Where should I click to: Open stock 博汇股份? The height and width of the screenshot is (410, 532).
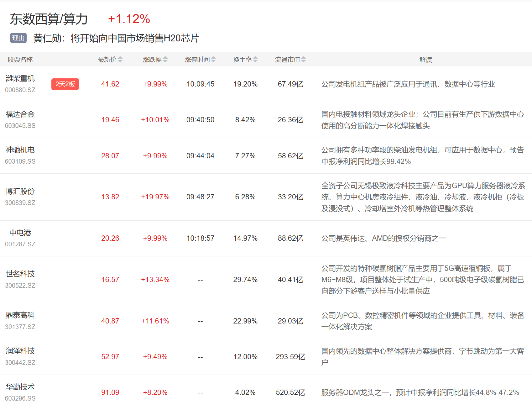pyautogui.click(x=20, y=191)
